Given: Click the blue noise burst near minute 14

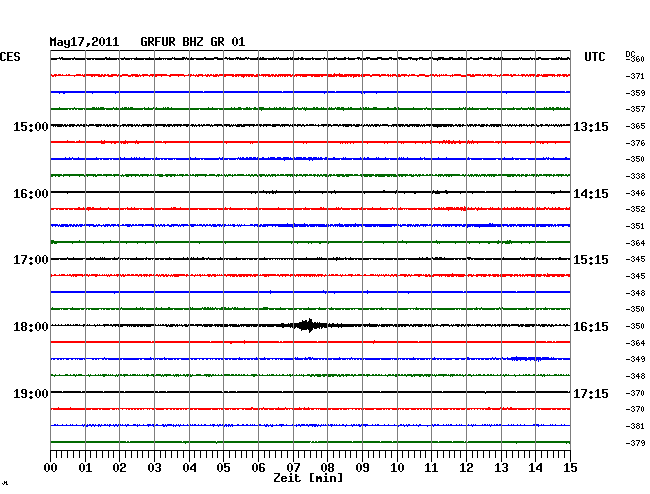Looking at the screenshot, I should click(531, 358).
